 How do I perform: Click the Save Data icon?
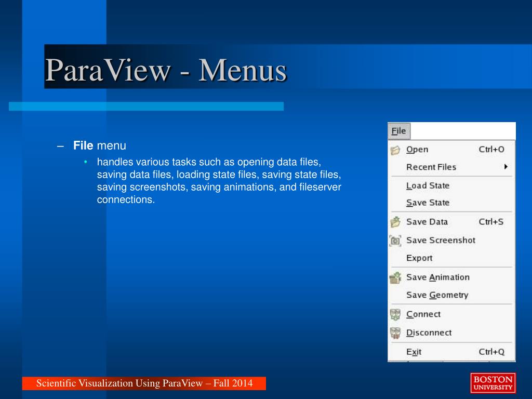pyautogui.click(x=395, y=222)
